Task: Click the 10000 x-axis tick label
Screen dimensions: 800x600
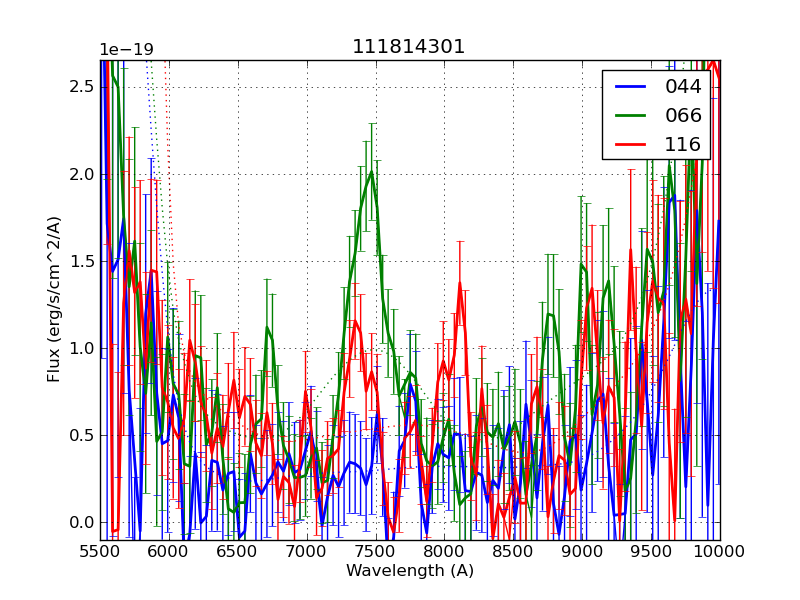Action: coord(720,551)
